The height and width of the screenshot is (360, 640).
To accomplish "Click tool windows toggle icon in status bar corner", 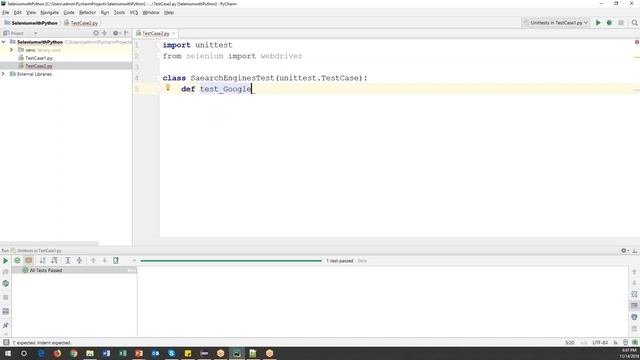I will click(6, 342).
